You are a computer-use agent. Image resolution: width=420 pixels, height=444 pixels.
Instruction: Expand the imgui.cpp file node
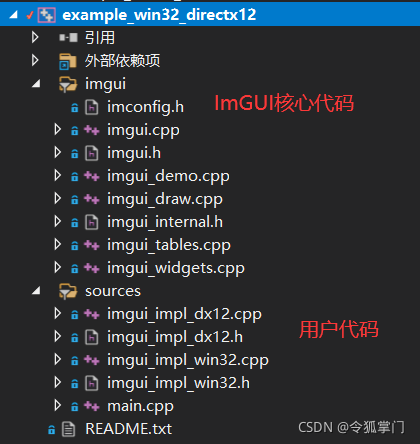(58, 130)
